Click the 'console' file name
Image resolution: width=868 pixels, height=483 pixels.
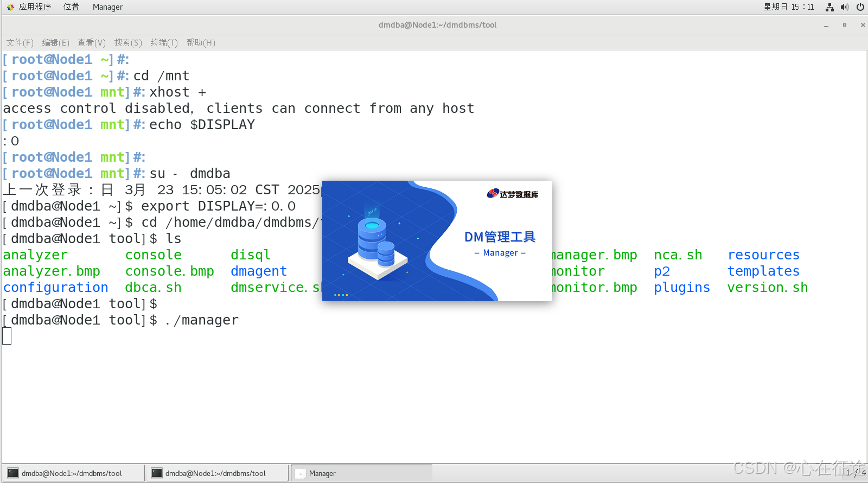point(154,255)
